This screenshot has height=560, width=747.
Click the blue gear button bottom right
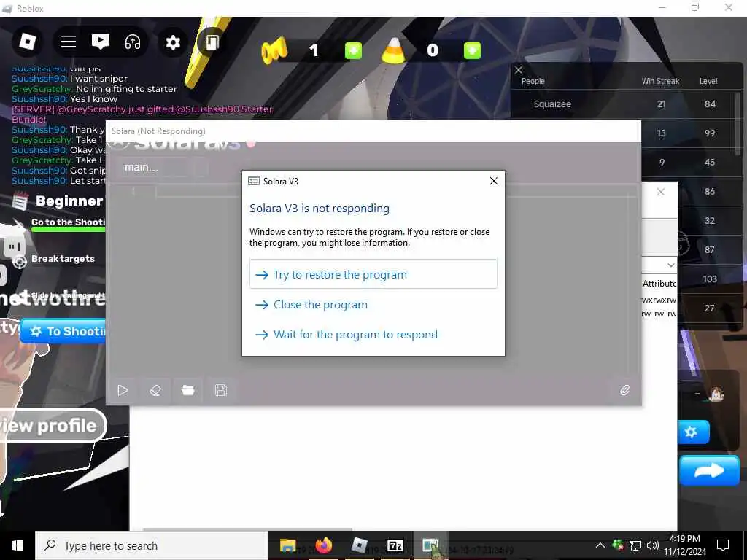coord(693,432)
